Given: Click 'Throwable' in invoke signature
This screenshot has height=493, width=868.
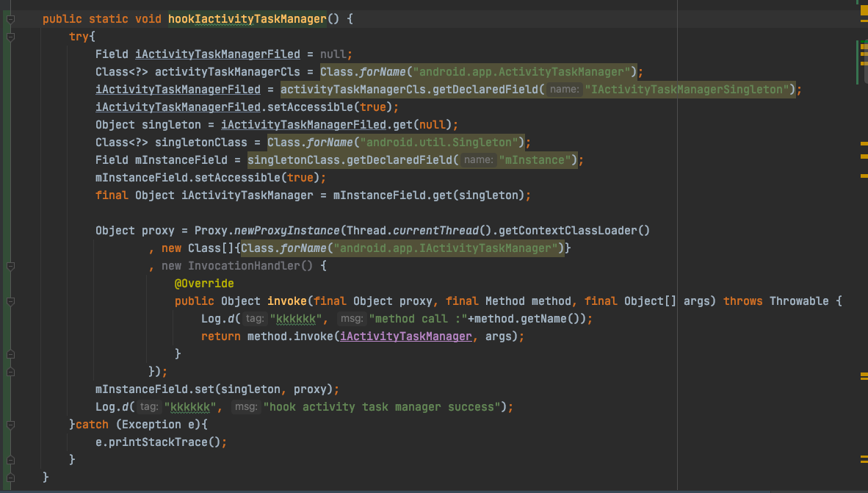Looking at the screenshot, I should [799, 301].
